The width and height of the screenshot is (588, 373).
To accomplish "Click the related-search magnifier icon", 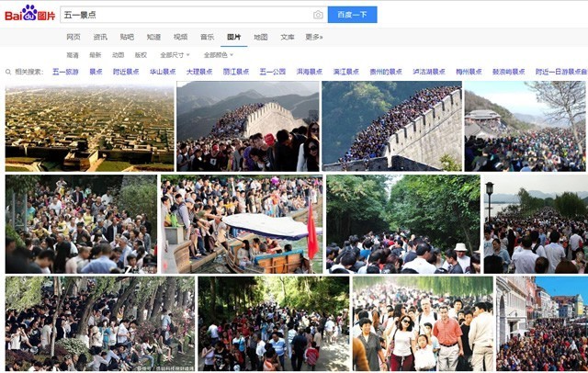I will click(x=8, y=72).
